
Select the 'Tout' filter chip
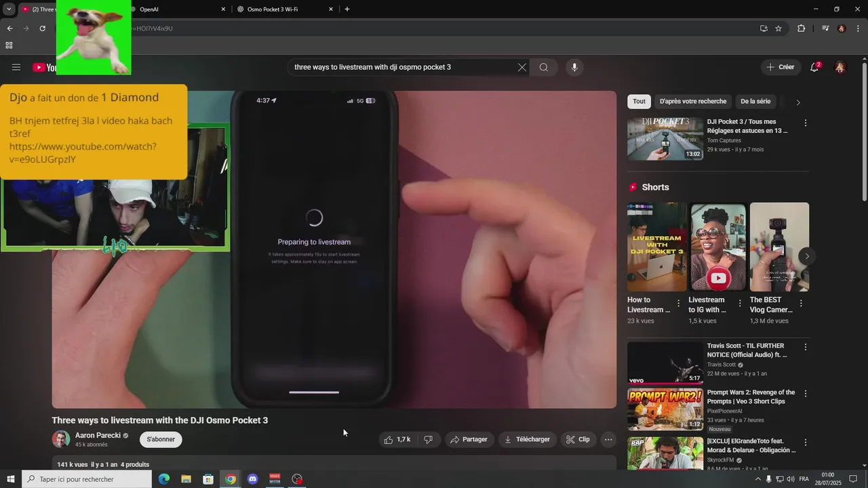coord(639,101)
